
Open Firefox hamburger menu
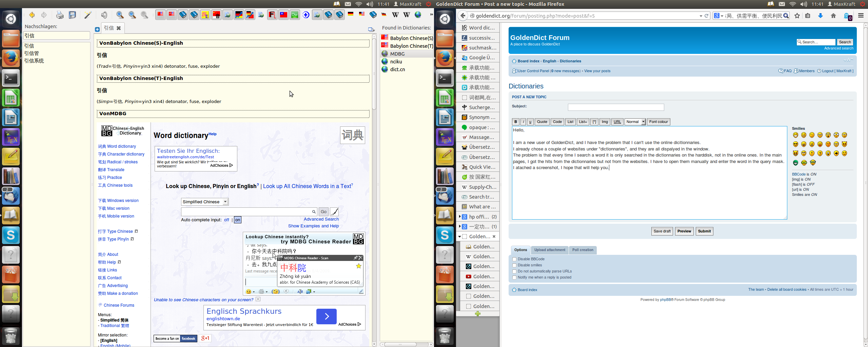(861, 16)
